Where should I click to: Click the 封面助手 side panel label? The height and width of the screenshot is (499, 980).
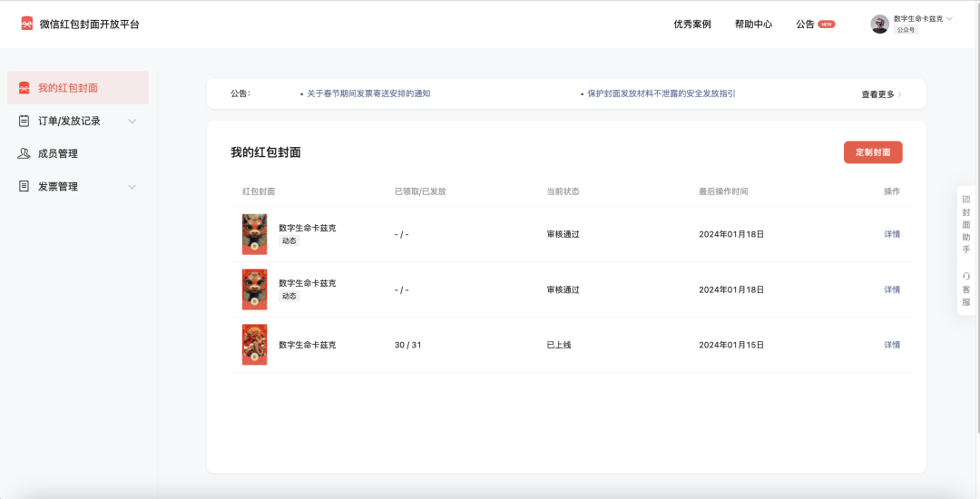click(x=966, y=231)
